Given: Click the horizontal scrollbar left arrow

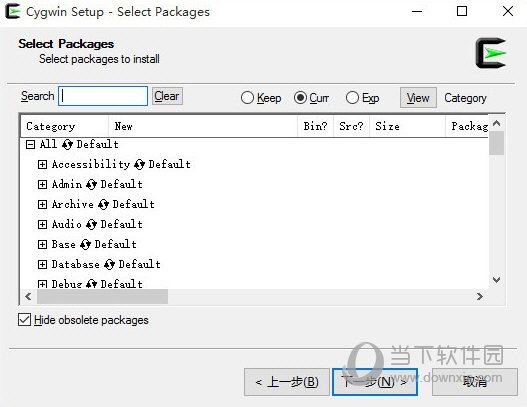Looking at the screenshot, I should coord(28,296).
